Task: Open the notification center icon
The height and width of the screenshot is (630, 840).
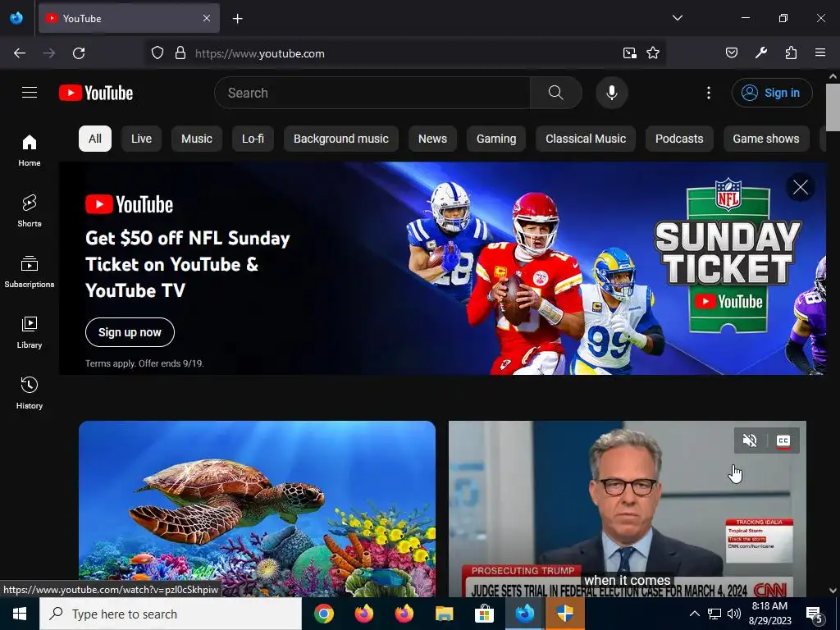Action: pos(815,614)
